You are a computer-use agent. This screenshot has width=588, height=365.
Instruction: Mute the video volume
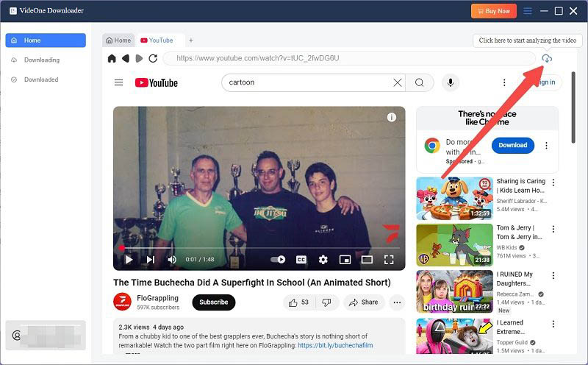click(172, 259)
